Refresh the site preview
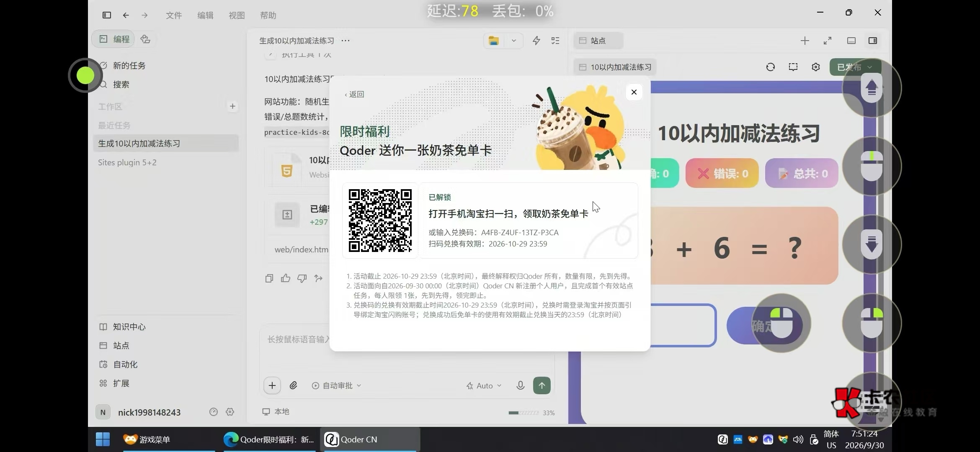The width and height of the screenshot is (980, 452). coord(771,67)
